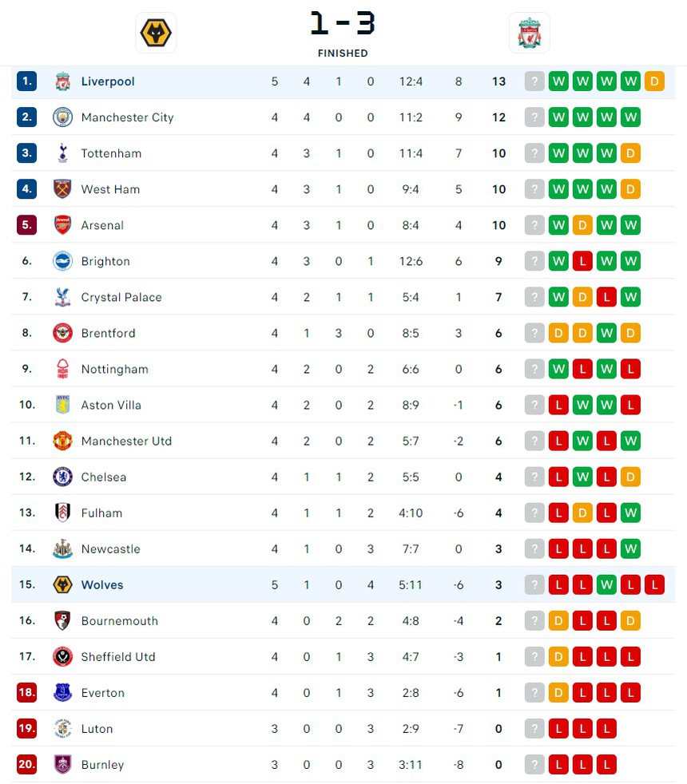Select the Wolves team name in standings

pyautogui.click(x=102, y=584)
